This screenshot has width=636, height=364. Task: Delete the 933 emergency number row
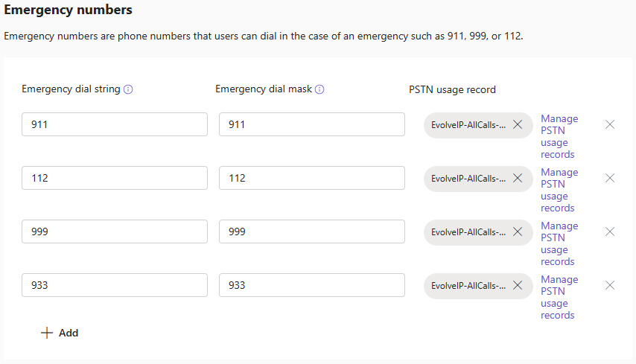coord(610,285)
